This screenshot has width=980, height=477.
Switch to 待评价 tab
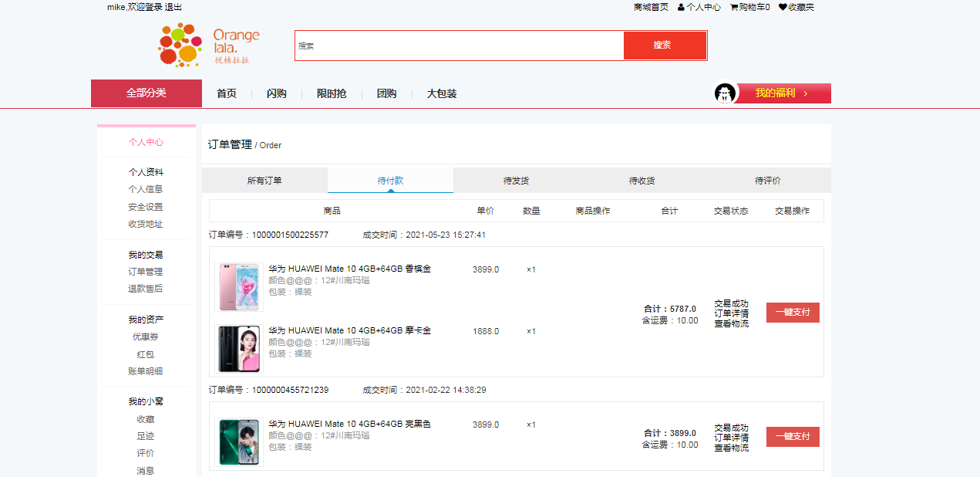[x=767, y=181]
